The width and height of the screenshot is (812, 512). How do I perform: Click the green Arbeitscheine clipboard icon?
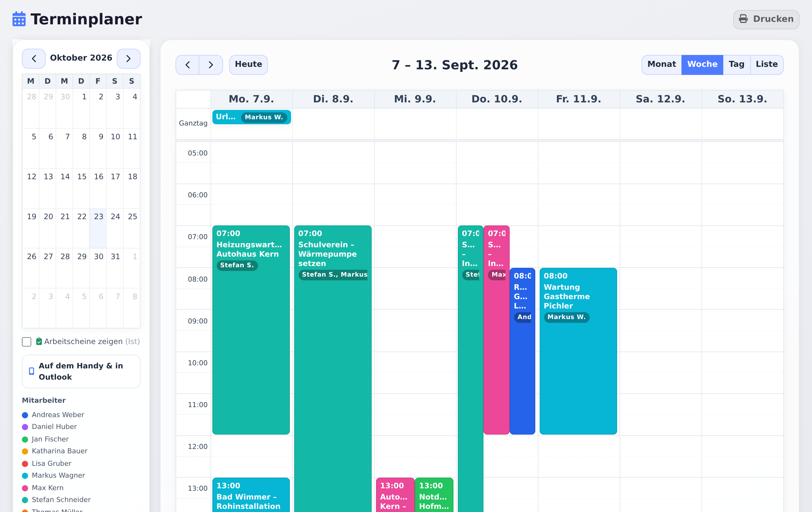click(x=39, y=342)
